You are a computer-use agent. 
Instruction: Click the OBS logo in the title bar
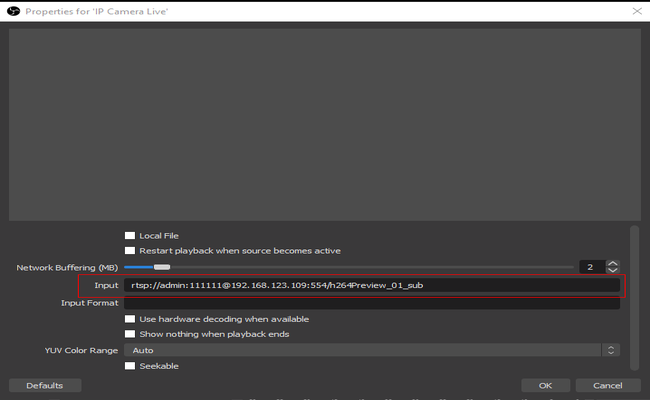15,10
